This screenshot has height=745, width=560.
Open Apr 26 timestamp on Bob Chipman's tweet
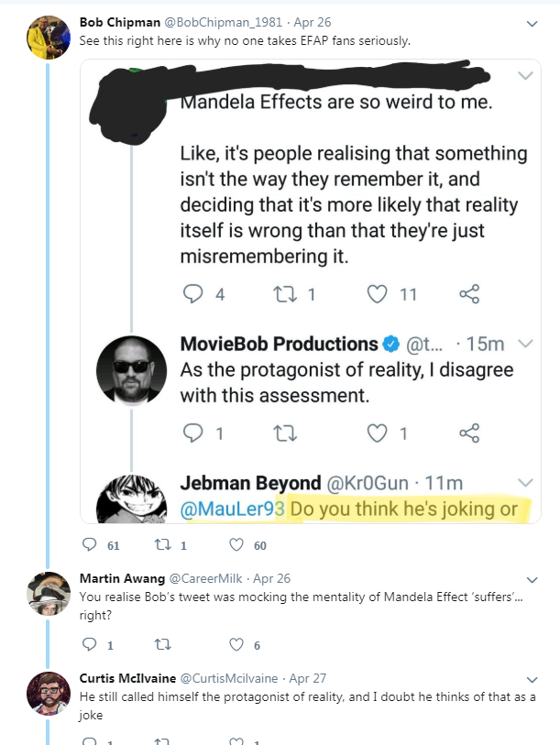[313, 22]
